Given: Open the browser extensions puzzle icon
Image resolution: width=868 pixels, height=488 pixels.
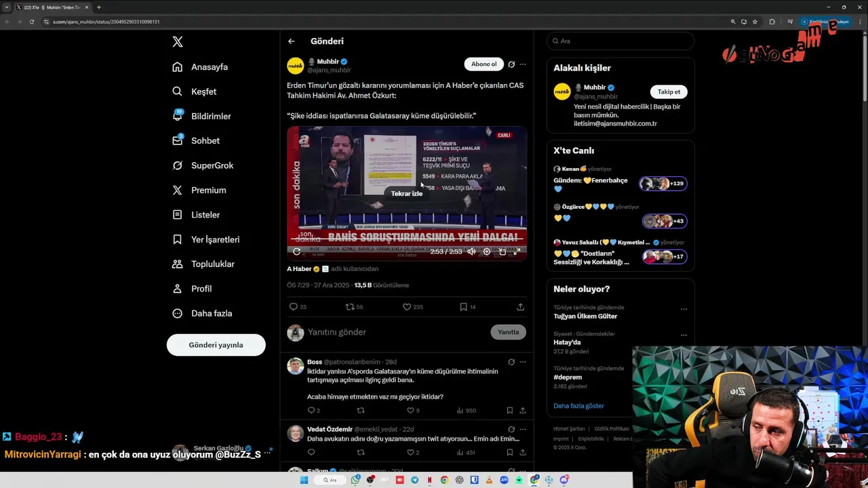Looking at the screenshot, I should click(x=772, y=22).
